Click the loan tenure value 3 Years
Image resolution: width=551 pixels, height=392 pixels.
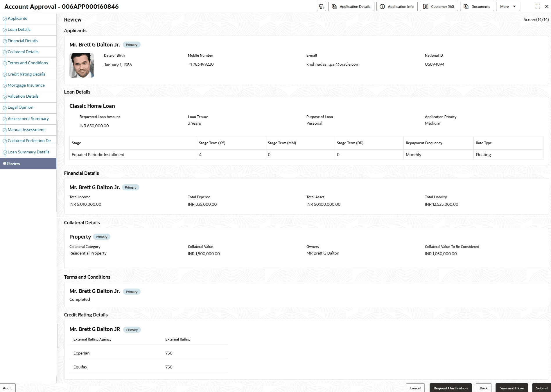point(194,123)
